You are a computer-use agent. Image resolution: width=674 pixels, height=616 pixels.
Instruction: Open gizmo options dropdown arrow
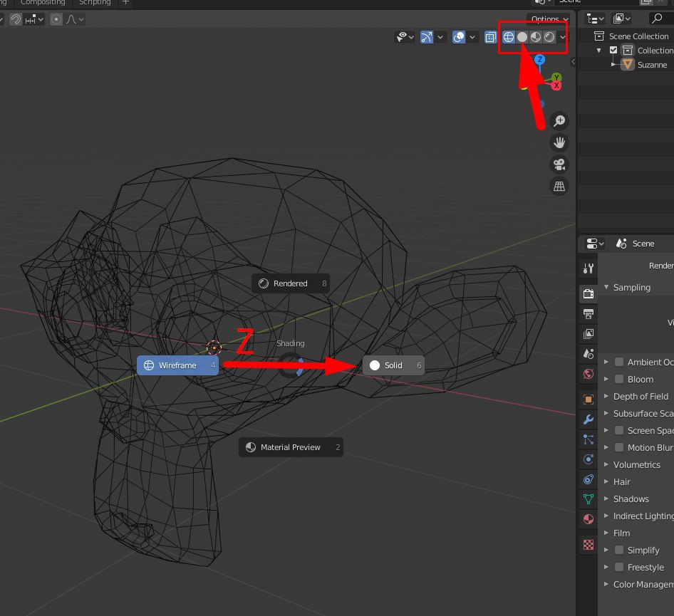[440, 37]
